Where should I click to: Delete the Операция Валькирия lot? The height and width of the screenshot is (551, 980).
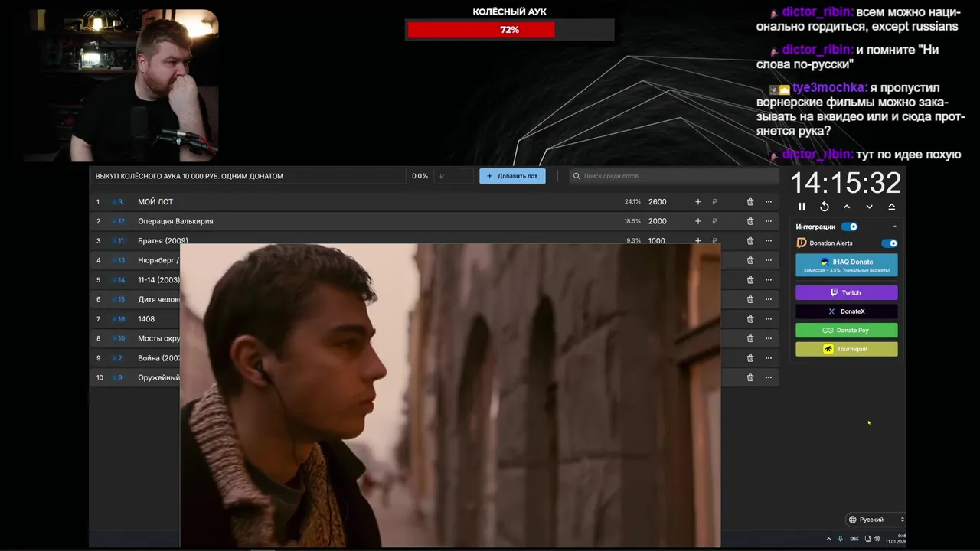coord(750,221)
